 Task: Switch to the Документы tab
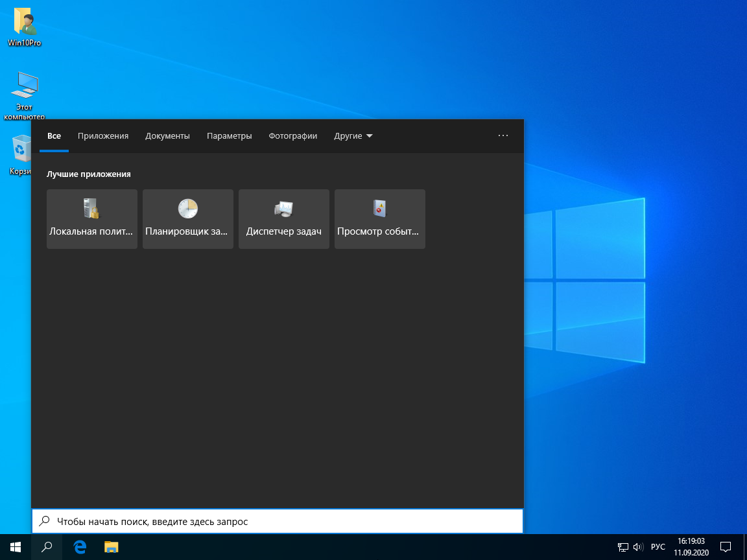pos(167,135)
